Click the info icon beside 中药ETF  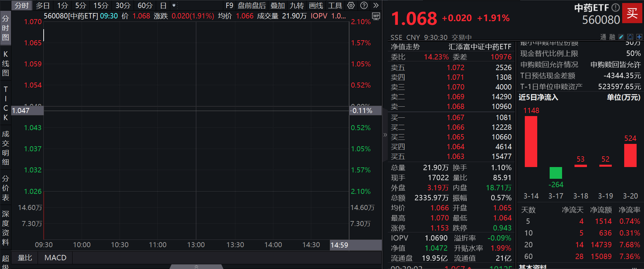pos(615,7)
